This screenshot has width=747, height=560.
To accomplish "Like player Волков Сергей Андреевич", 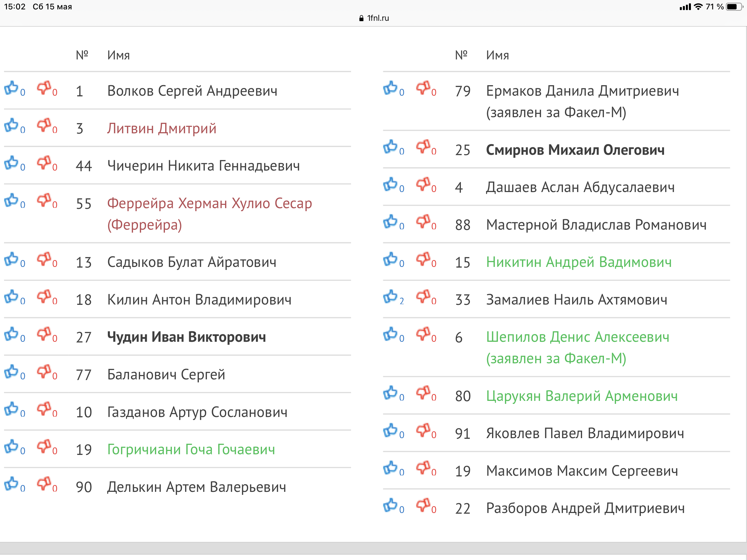I will click(11, 88).
